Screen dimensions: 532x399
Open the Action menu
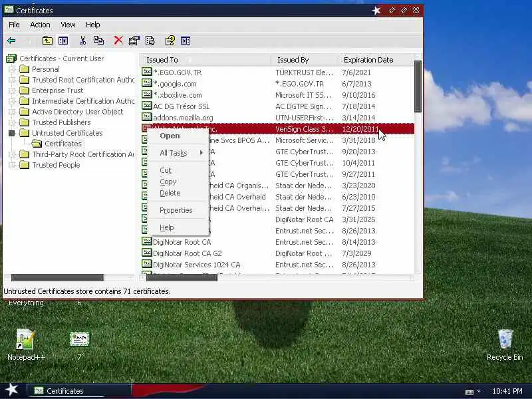[40, 25]
